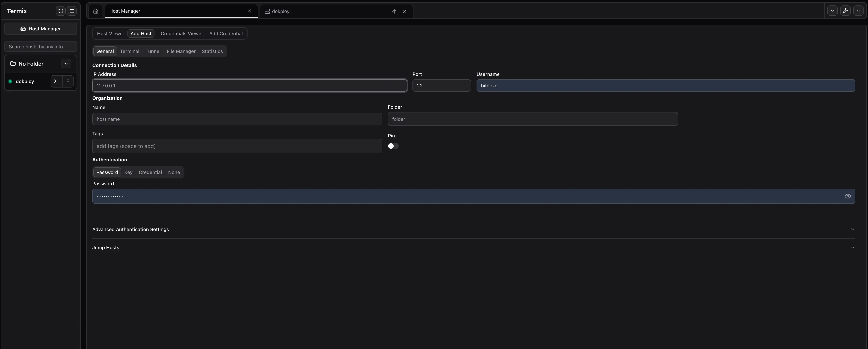Click the search hosts input field
The height and width of the screenshot is (349, 868).
40,46
